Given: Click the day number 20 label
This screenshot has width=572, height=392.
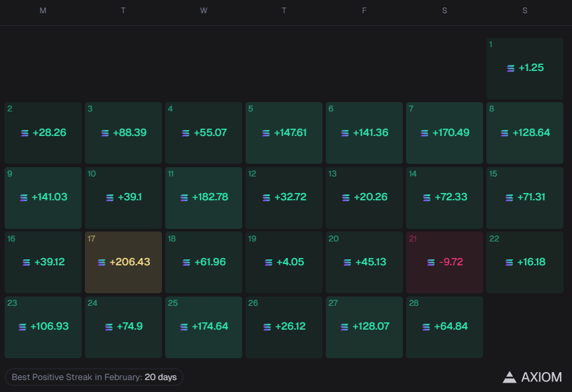Looking at the screenshot, I should pyautogui.click(x=333, y=239).
